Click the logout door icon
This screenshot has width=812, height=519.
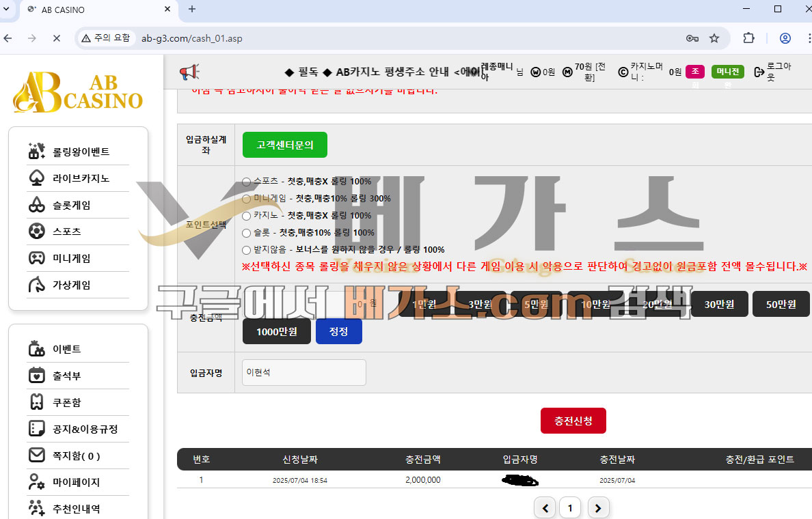(759, 72)
